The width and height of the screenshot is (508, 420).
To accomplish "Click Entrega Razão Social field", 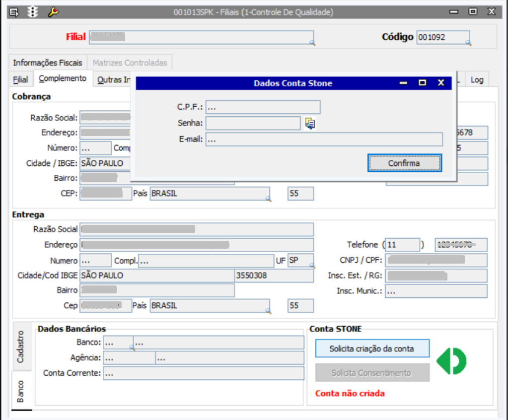I will (x=197, y=229).
